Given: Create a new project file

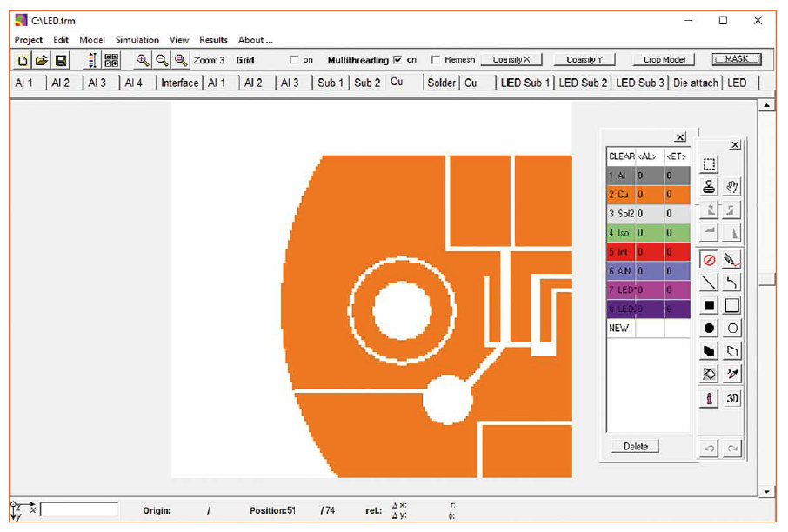Looking at the screenshot, I should pyautogui.click(x=23, y=60).
